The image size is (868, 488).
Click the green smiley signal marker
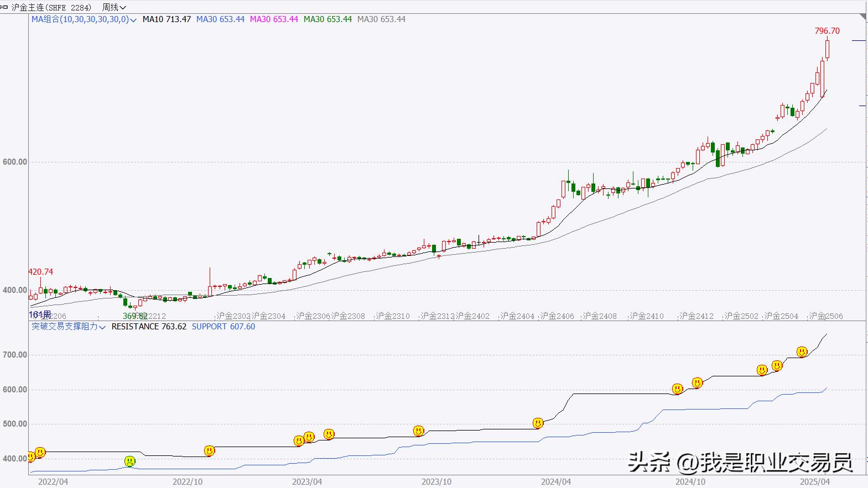tap(129, 461)
